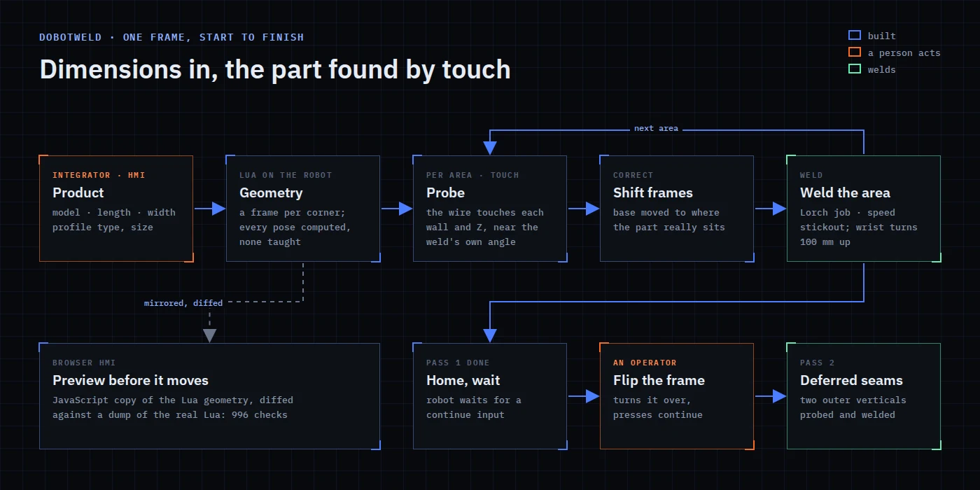980x490 pixels.
Task: Click 'two outer verticals' text line
Action: point(853,400)
